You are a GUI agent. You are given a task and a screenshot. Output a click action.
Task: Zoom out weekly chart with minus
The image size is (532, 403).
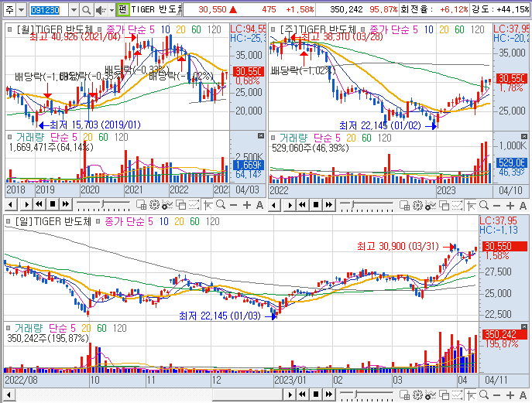pyautogui.click(x=496, y=206)
